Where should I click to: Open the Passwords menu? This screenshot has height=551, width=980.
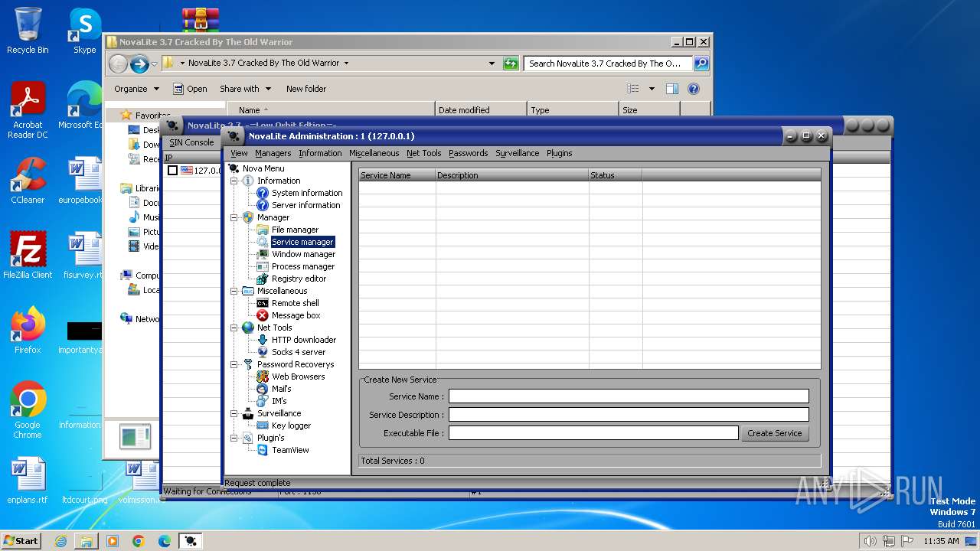[x=468, y=153]
